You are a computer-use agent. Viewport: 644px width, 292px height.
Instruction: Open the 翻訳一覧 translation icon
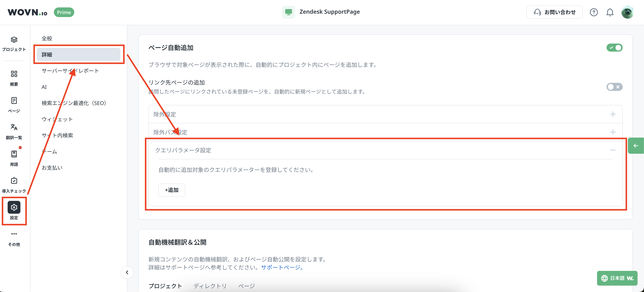tap(14, 127)
